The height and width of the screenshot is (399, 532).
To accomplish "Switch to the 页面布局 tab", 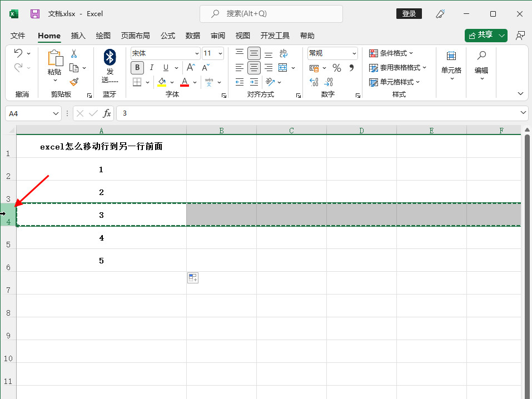I will (136, 36).
